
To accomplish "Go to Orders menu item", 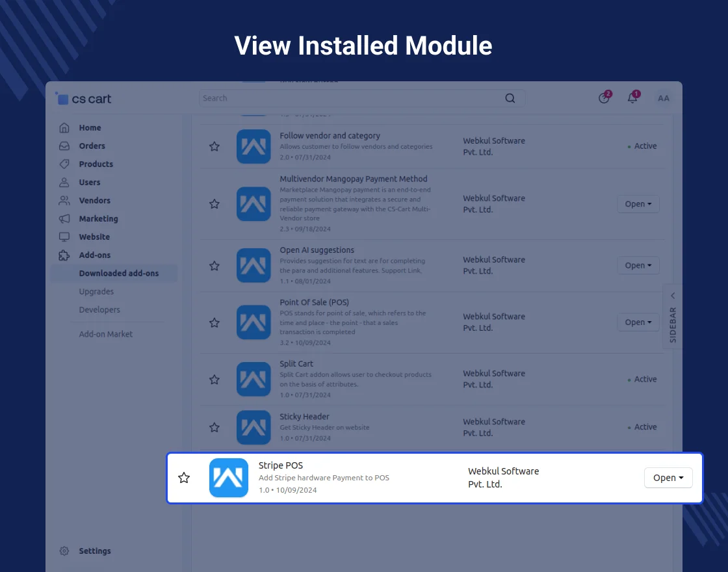I will (x=92, y=146).
